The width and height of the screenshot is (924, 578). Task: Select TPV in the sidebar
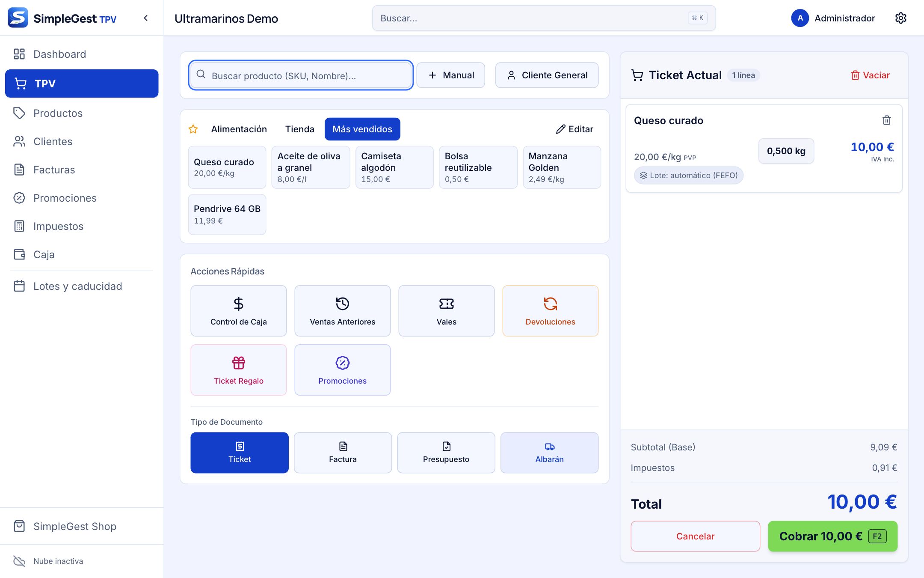tap(82, 83)
